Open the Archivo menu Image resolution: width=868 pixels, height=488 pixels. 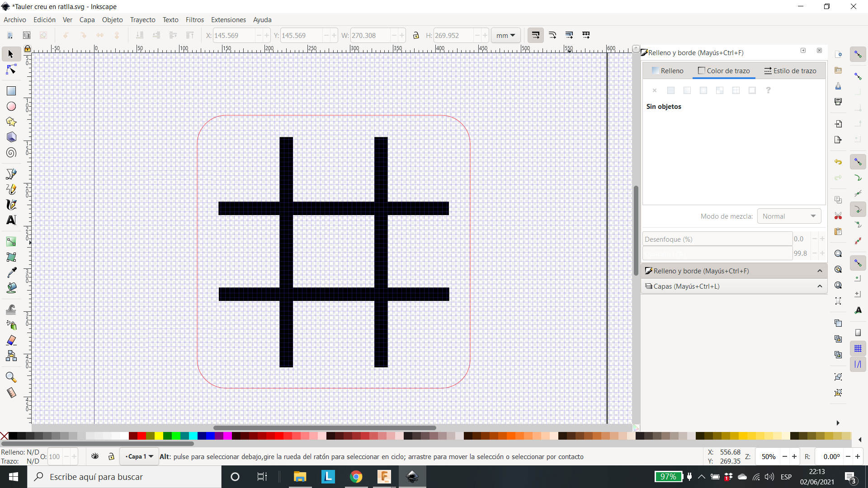tap(15, 19)
